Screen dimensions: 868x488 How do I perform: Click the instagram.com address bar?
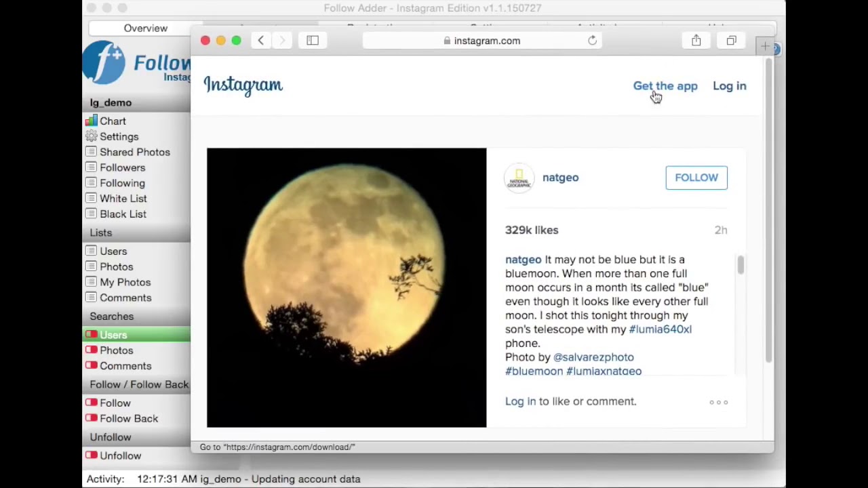tap(483, 41)
